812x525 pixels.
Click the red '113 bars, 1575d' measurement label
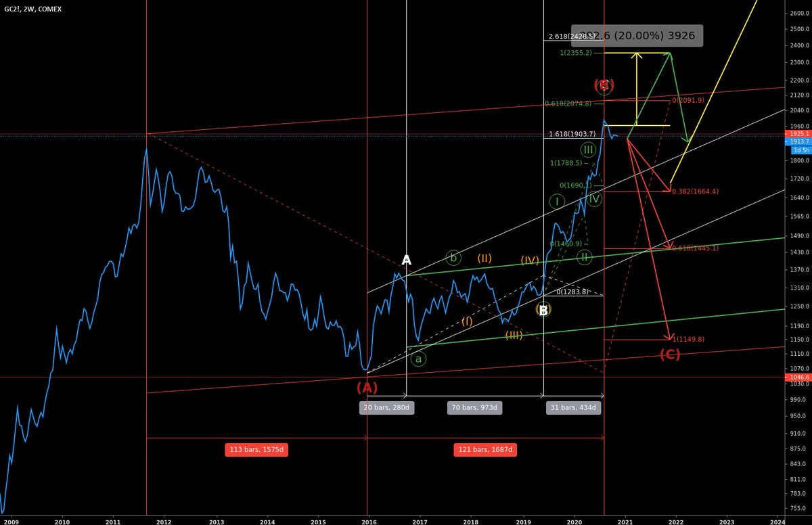(256, 449)
